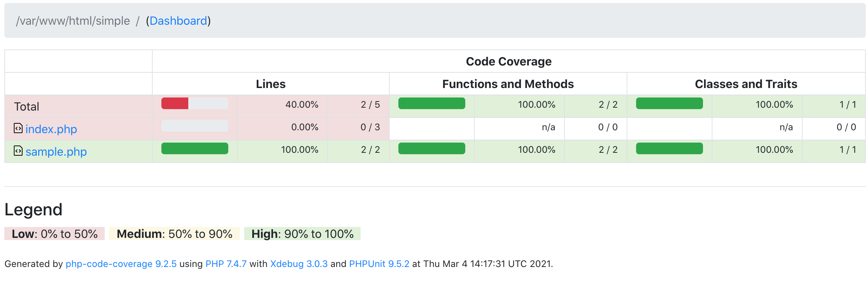Viewport: 868px width, 299px height.
Task: Open the PHPUnit 9.5.2 link
Action: point(379,264)
